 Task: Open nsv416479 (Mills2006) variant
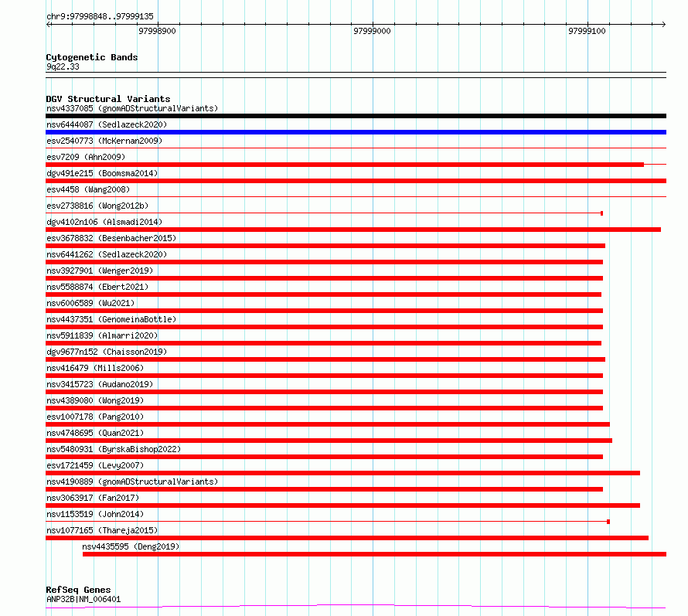(95, 368)
